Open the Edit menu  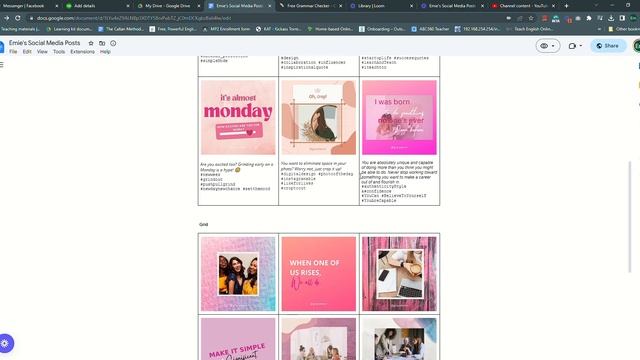(27, 52)
